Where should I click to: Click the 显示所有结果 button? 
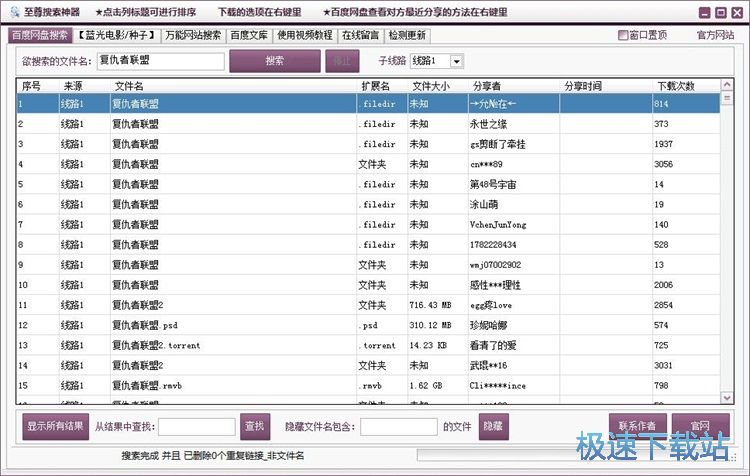(55, 426)
